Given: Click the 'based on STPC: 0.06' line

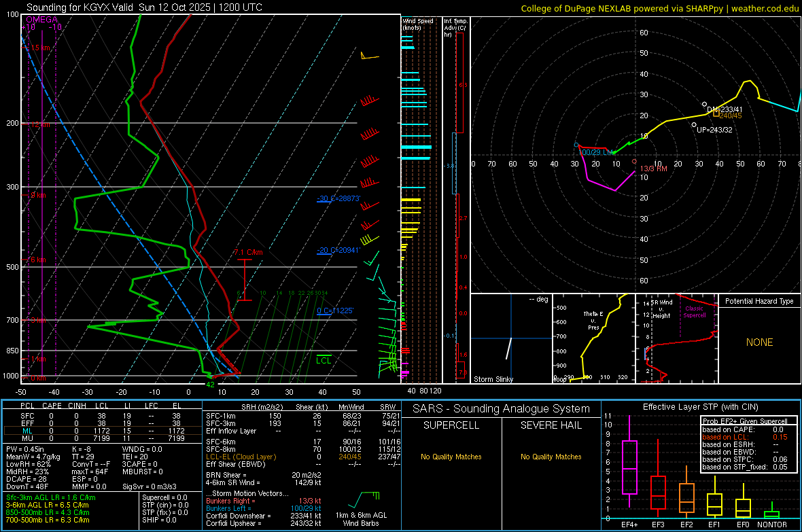Looking at the screenshot, I should coord(745,459).
